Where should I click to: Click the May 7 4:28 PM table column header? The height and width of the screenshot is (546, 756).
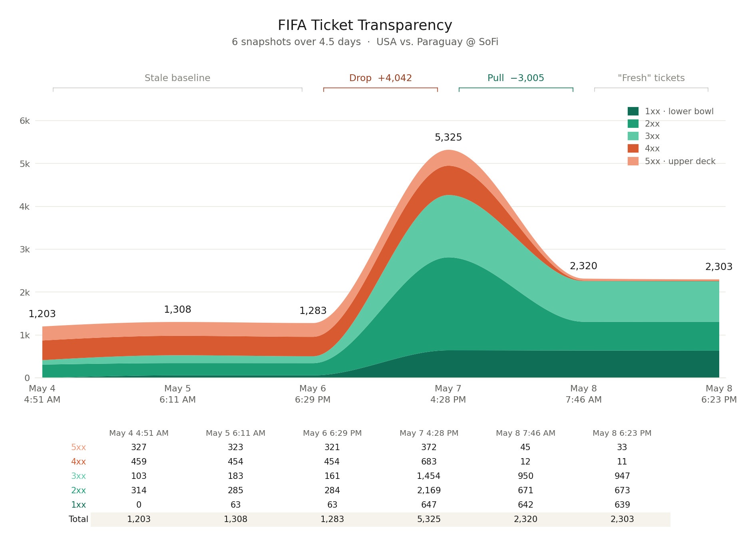[x=429, y=433]
